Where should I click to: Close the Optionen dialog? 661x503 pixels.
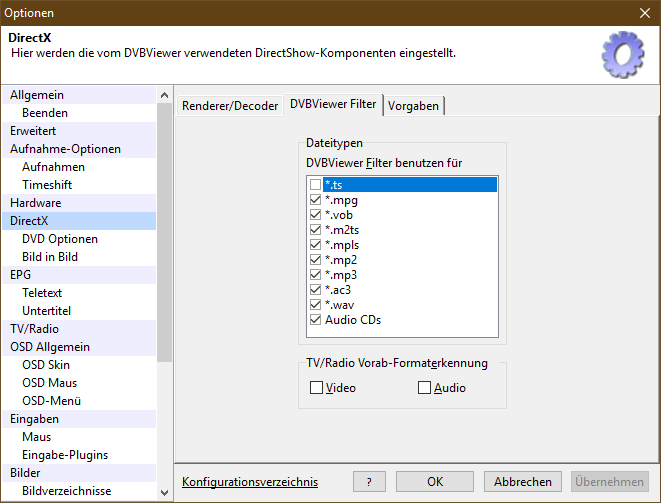click(645, 13)
